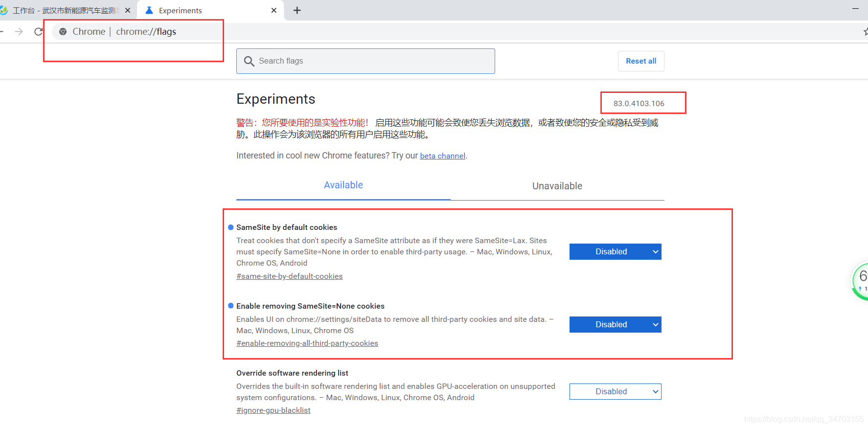The height and width of the screenshot is (428, 868).
Task: Switch to the 工作台 武汉市新能源汽车监测 tab
Action: 66,10
